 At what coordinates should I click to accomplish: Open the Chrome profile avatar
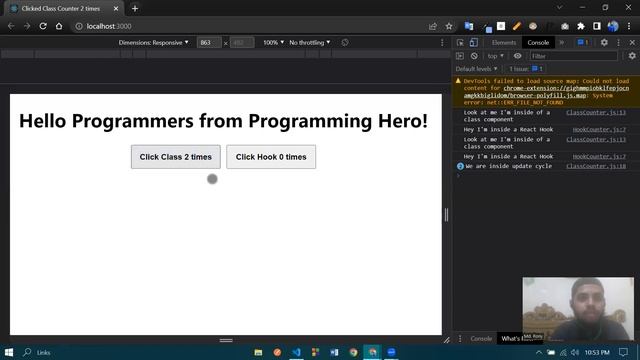pyautogui.click(x=613, y=26)
